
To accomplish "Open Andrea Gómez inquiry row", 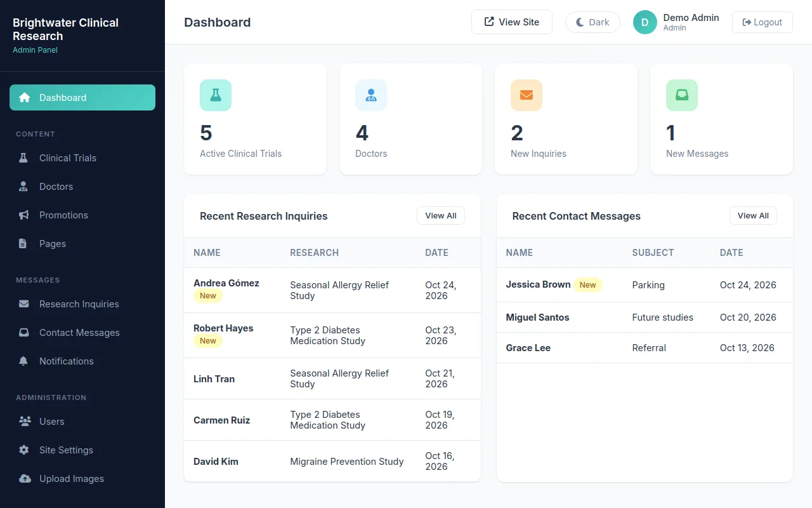I will [x=332, y=290].
